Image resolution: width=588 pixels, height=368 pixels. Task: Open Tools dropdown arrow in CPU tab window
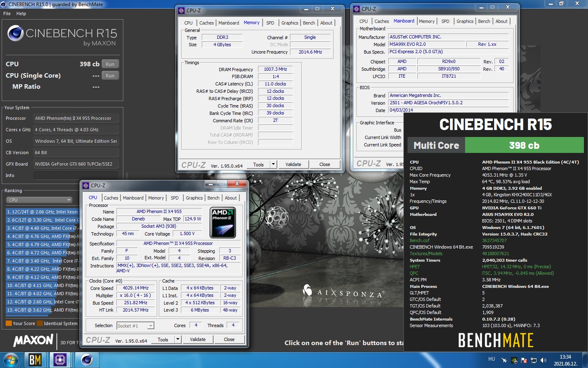pyautogui.click(x=178, y=339)
